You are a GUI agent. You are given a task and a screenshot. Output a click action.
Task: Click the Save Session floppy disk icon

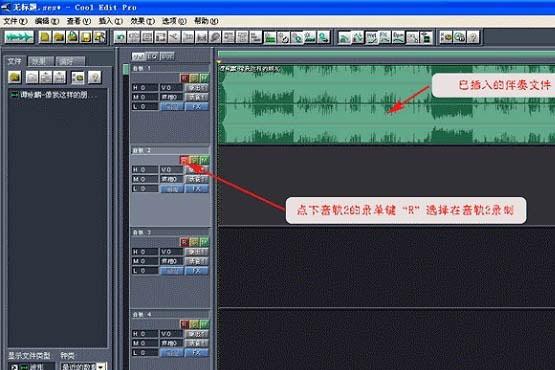click(86, 37)
